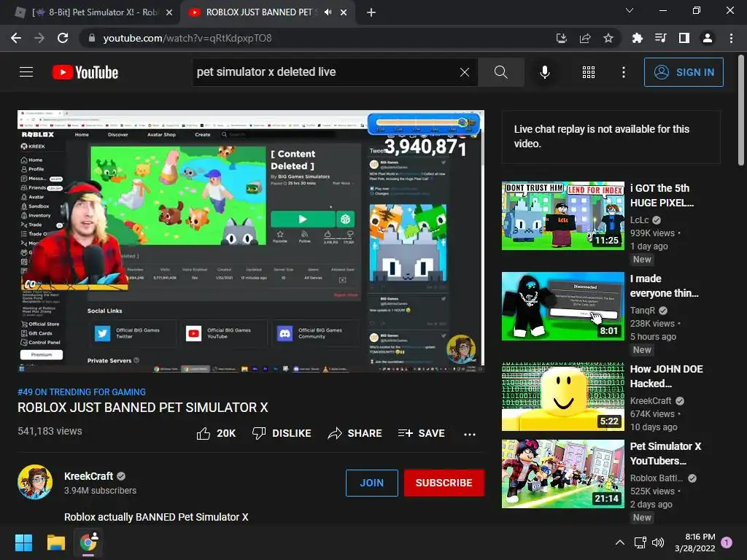Open the Chrome three-dot menu

tap(731, 38)
